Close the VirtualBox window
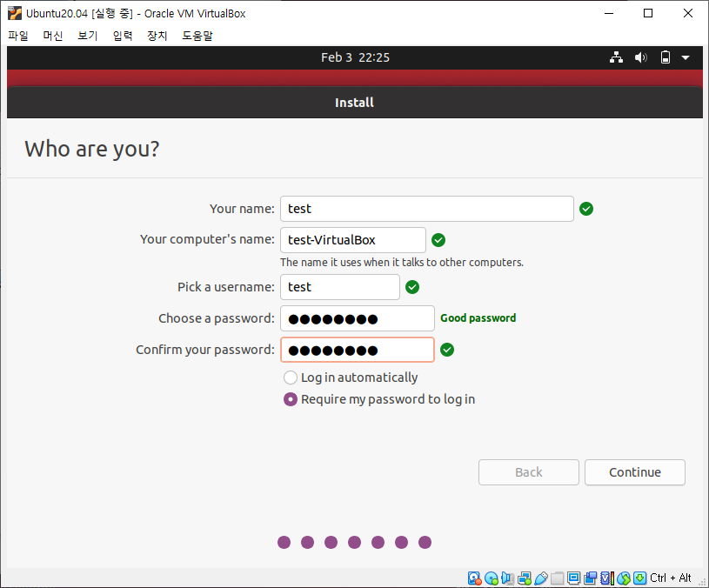The width and height of the screenshot is (709, 588). coord(688,13)
